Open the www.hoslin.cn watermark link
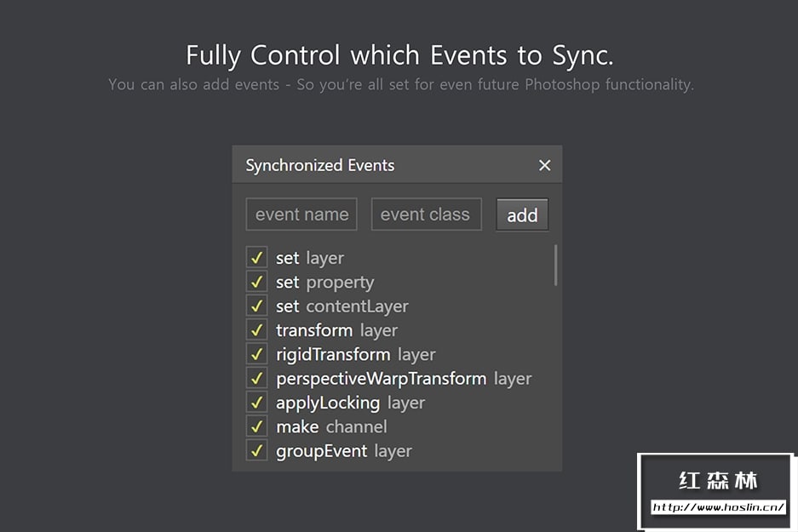The width and height of the screenshot is (798, 532). tap(717, 507)
